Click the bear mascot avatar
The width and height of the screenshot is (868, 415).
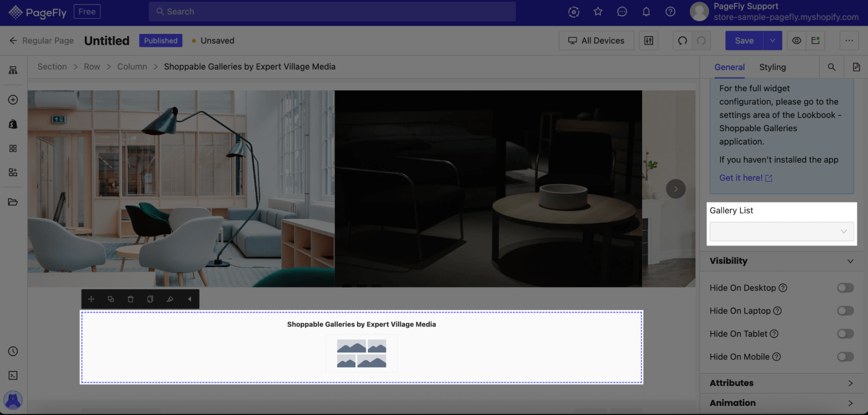point(13,400)
